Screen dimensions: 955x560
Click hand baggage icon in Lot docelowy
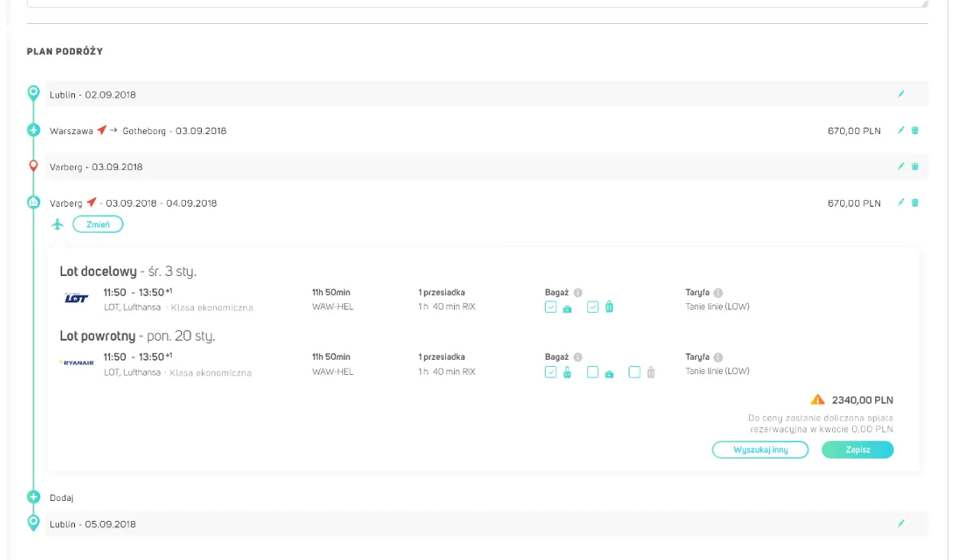pyautogui.click(x=567, y=309)
